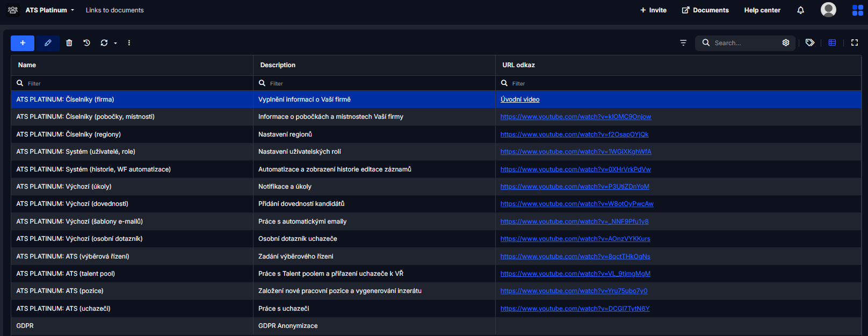
Task: Open the dropdown arrow beside refresh
Action: 115,44
